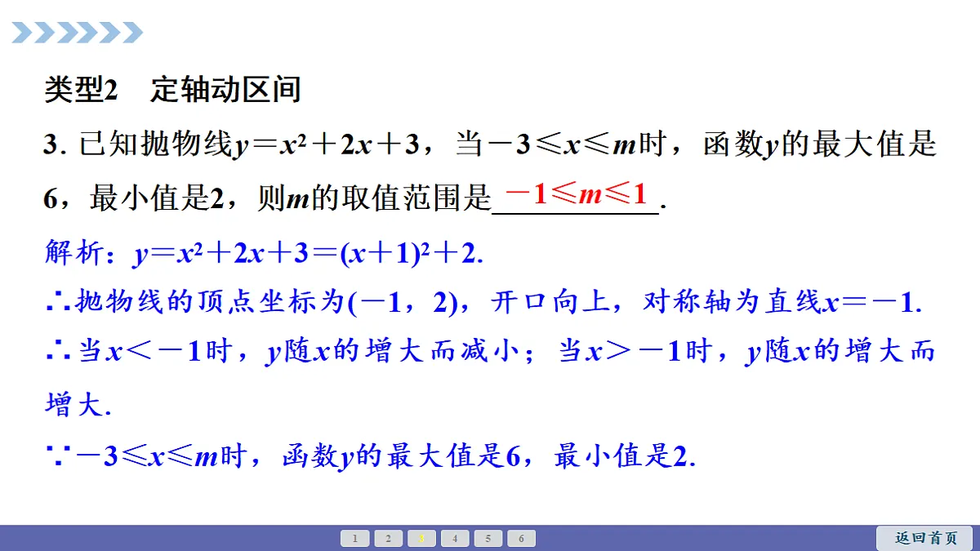Click the blue chevron arrows decoration header
Viewport: 980px width, 551px height.
pos(78,33)
